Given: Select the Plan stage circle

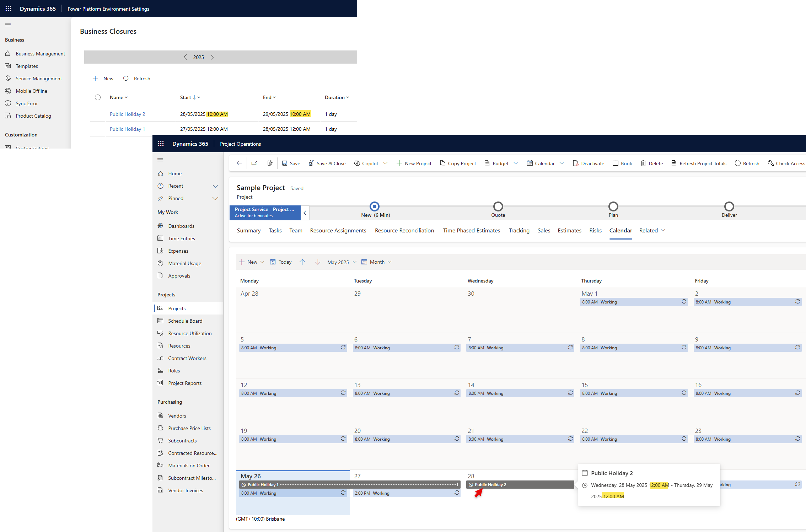Looking at the screenshot, I should 613,206.
